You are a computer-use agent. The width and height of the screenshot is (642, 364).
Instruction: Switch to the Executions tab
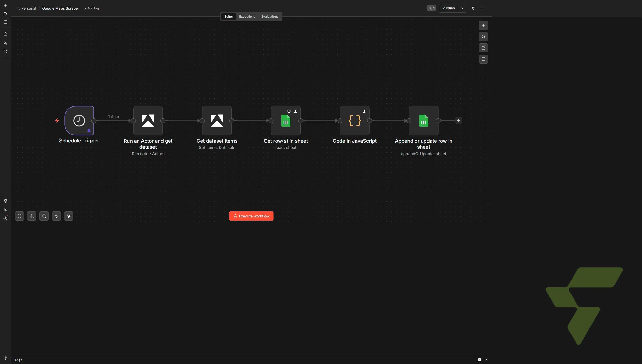coord(247,17)
